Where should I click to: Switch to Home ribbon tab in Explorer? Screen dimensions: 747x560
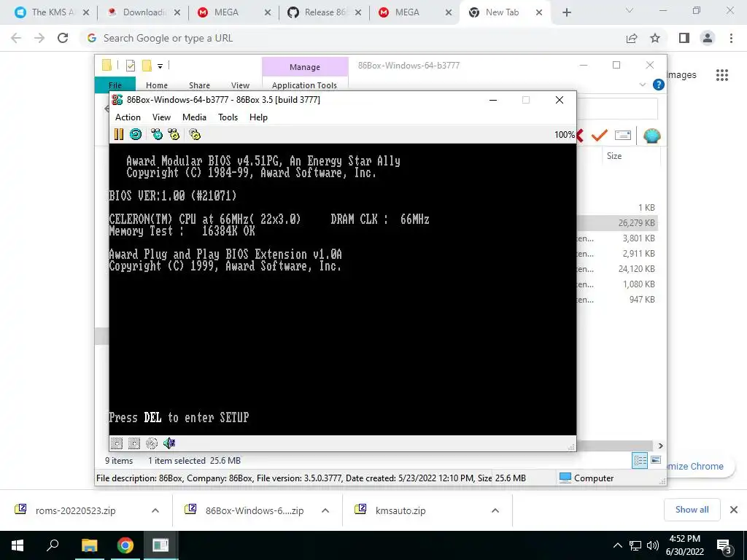point(157,85)
